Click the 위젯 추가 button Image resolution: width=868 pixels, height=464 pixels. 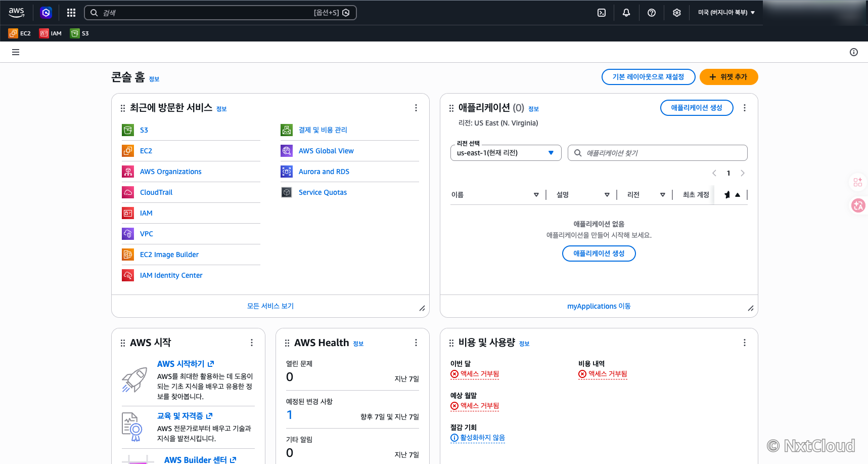(x=729, y=77)
